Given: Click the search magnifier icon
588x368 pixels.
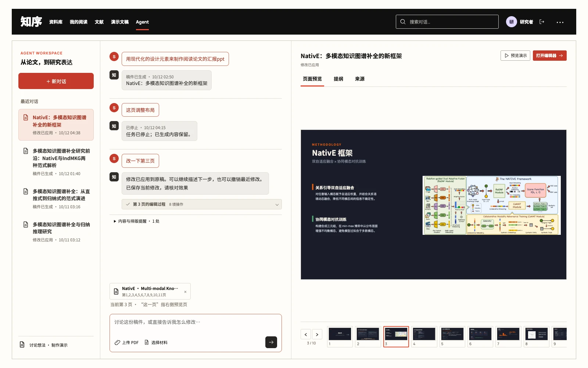Looking at the screenshot, I should 403,22.
